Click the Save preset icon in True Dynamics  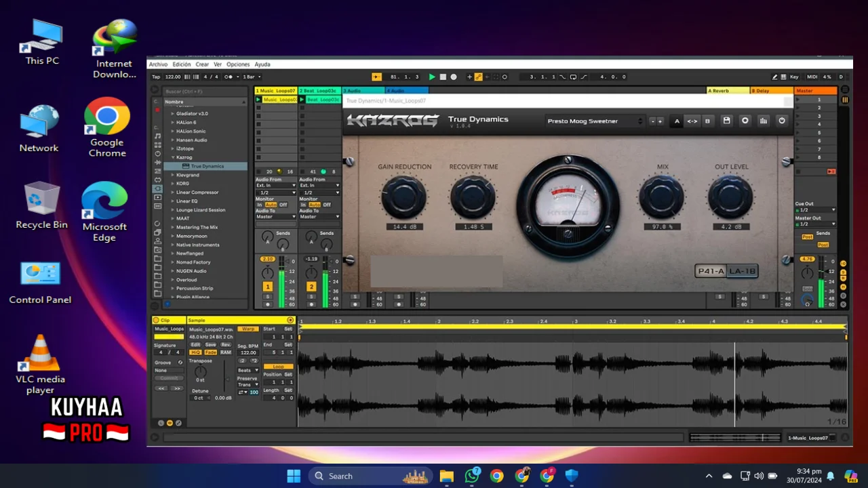726,121
